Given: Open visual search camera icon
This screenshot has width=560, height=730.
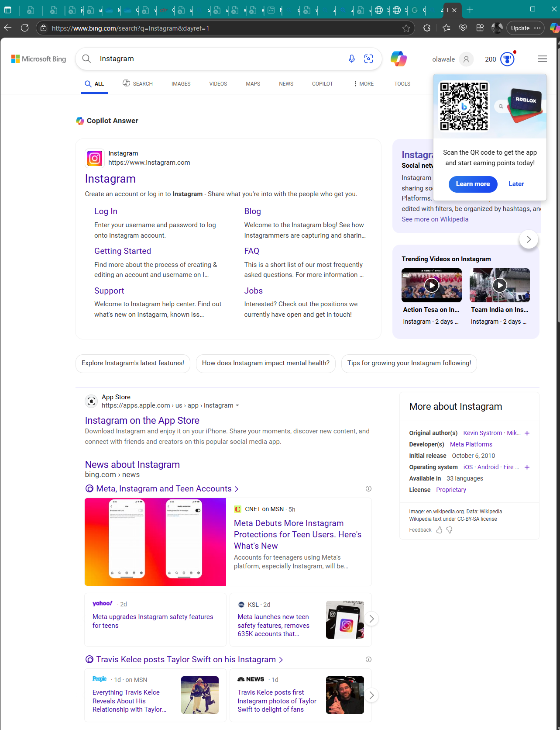Looking at the screenshot, I should pos(369,59).
